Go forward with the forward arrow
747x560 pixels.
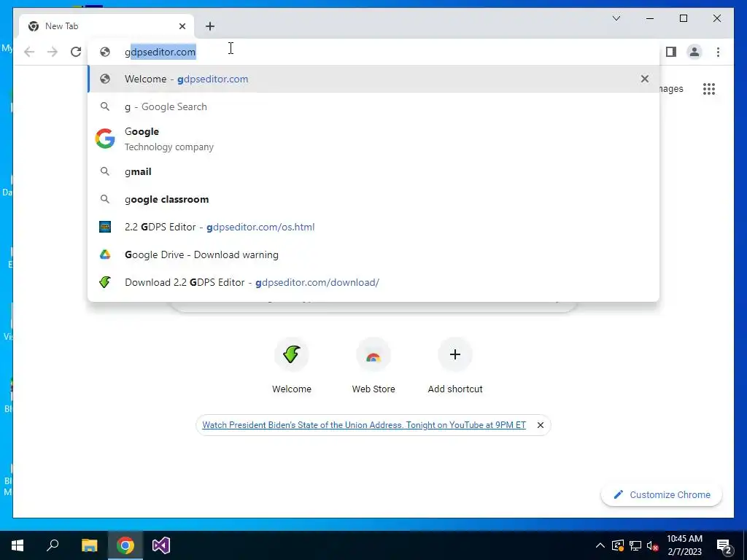53,52
